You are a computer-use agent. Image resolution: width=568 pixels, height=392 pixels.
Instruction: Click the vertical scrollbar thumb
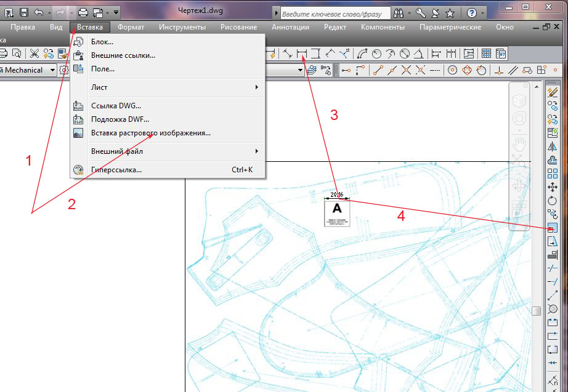coord(536,311)
